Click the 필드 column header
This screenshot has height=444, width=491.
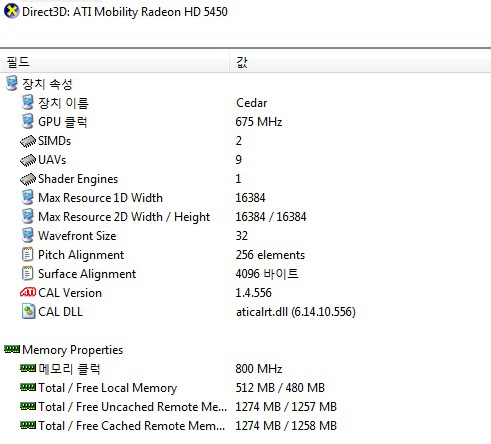click(x=115, y=62)
